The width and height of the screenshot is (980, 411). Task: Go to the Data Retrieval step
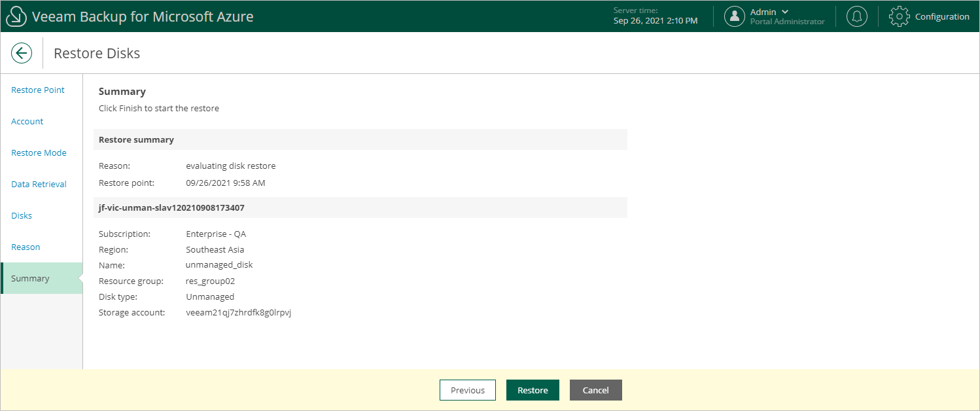point(39,184)
